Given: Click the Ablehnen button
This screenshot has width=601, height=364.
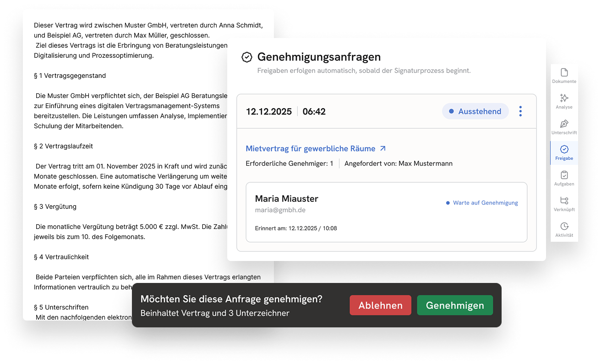Looking at the screenshot, I should 380,305.
